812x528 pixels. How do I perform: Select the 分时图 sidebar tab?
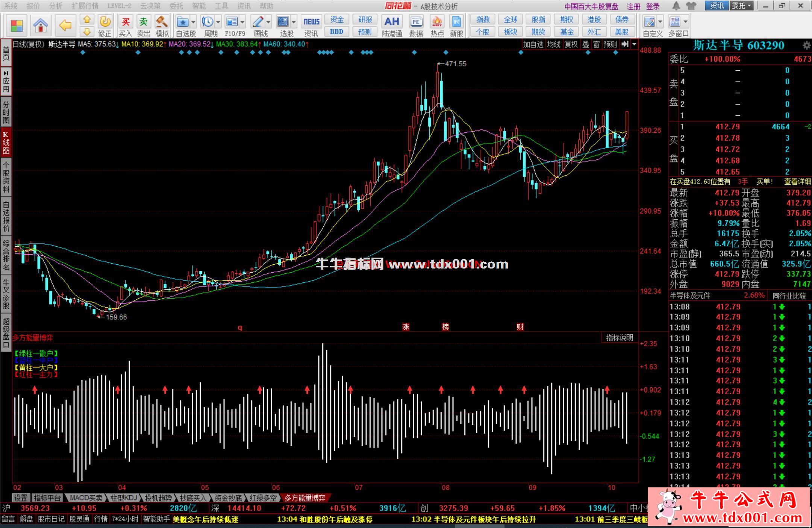pyautogui.click(x=6, y=112)
